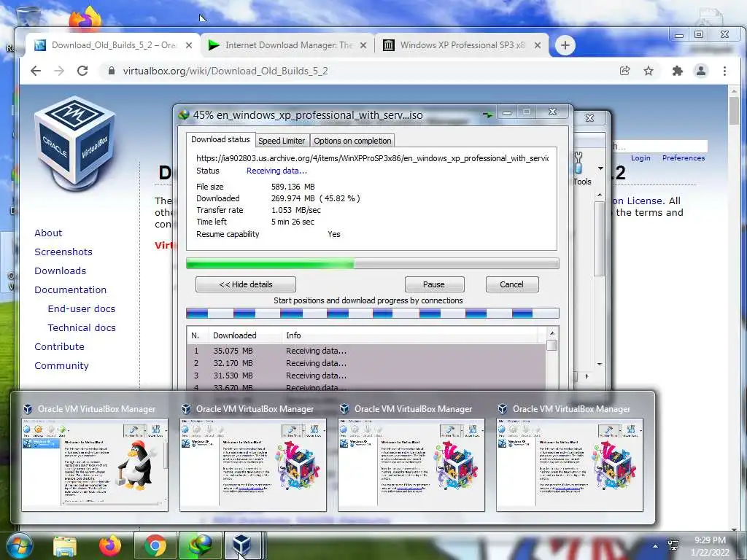Click the VirtualBox cube taskbar icon
This screenshot has height=560, width=747.
point(242,545)
